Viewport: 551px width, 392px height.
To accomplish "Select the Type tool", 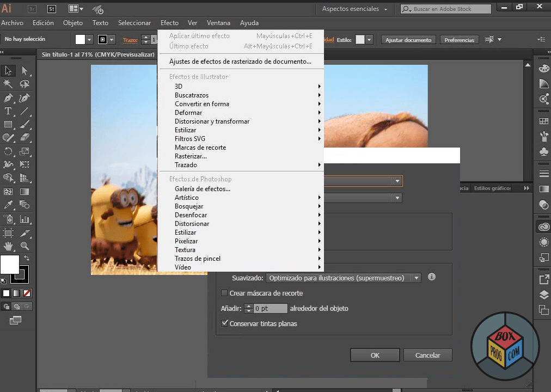I will (x=8, y=111).
